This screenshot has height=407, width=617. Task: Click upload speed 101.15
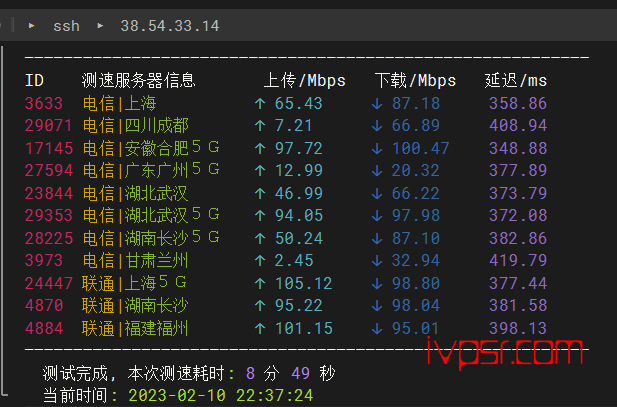pyautogui.click(x=303, y=328)
